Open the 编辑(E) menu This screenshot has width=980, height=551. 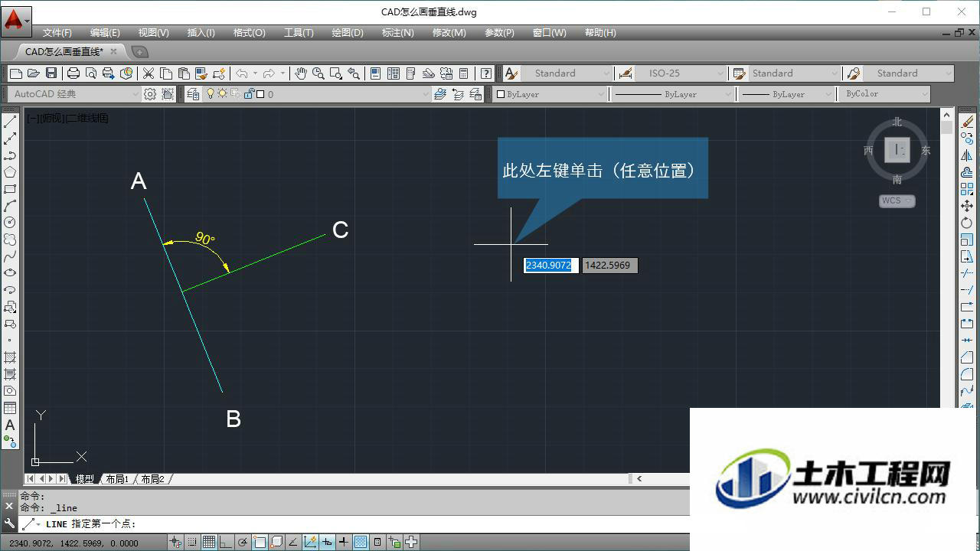pos(105,33)
